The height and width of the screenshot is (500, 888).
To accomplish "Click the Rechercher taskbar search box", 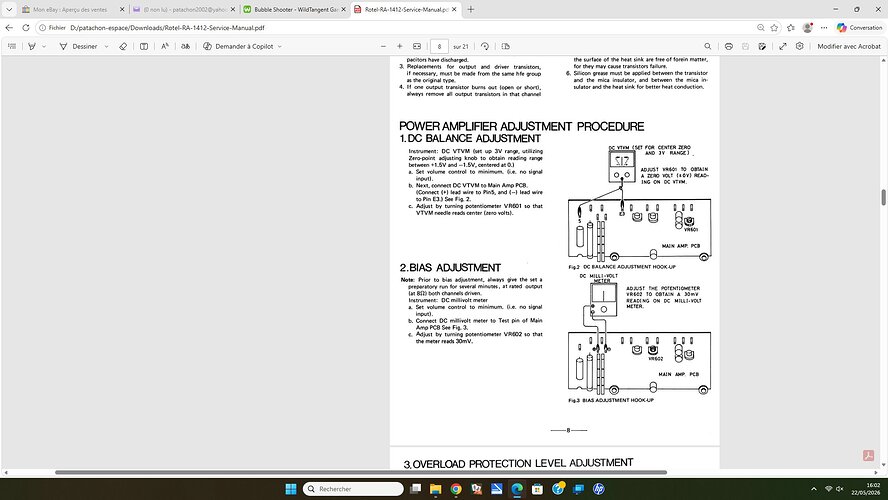I will point(353,489).
